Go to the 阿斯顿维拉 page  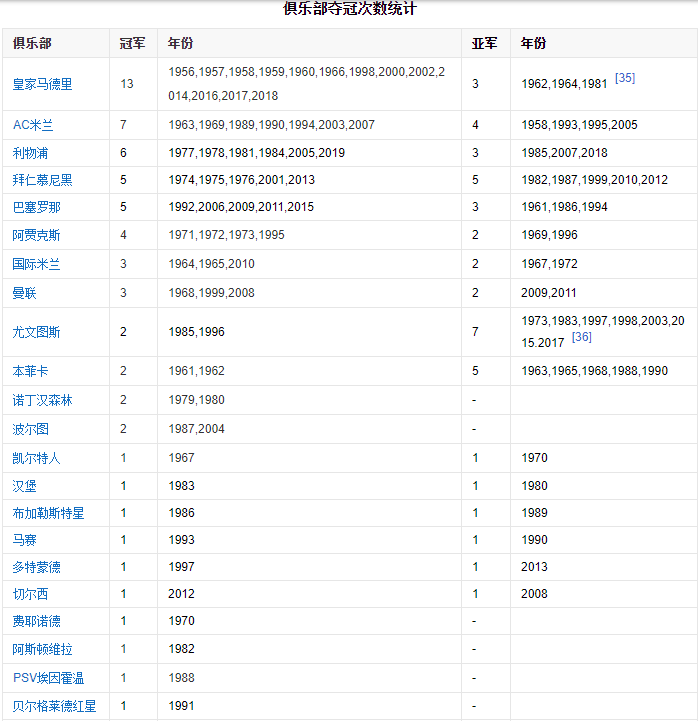[x=42, y=649]
